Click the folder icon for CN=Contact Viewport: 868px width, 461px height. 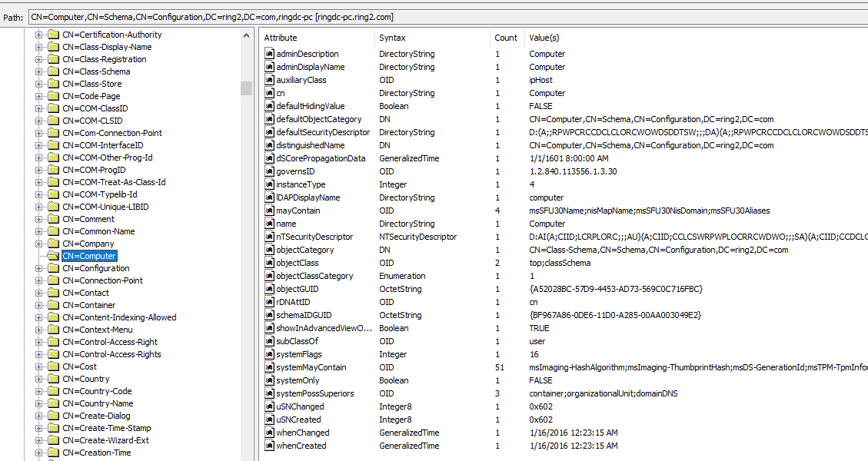(53, 293)
